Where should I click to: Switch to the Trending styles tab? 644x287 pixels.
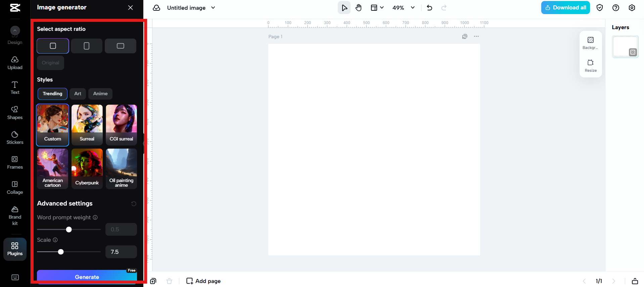52,94
